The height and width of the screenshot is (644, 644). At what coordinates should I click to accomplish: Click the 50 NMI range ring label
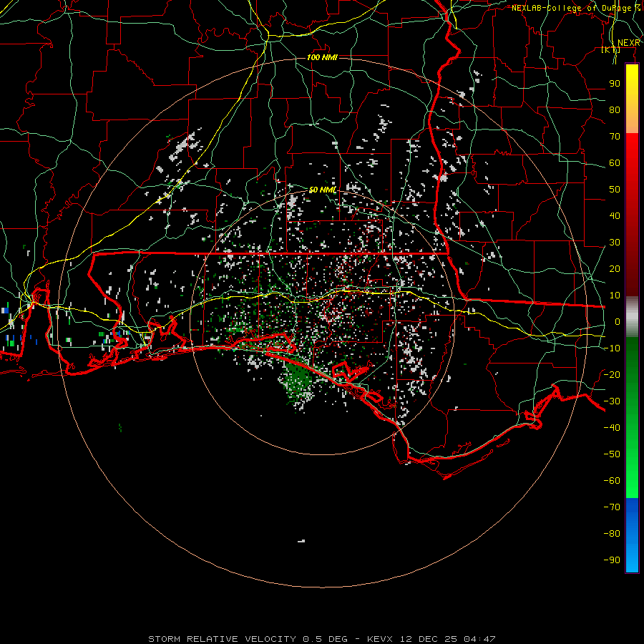pyautogui.click(x=323, y=190)
